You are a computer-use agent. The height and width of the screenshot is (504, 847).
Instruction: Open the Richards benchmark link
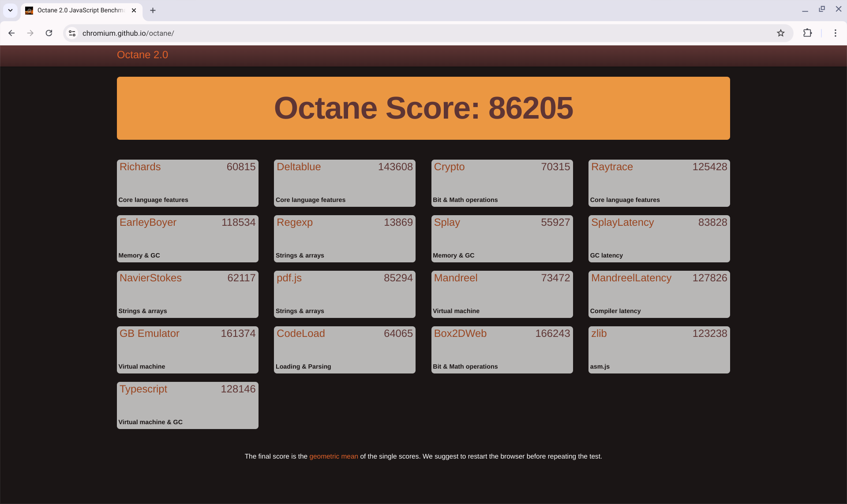(x=140, y=167)
